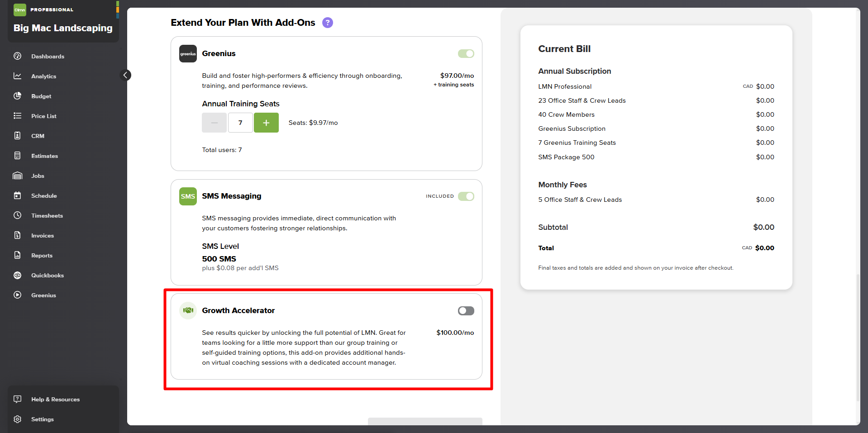The height and width of the screenshot is (433, 868).
Task: Disable the Greenius add-on toggle
Action: pyautogui.click(x=466, y=54)
